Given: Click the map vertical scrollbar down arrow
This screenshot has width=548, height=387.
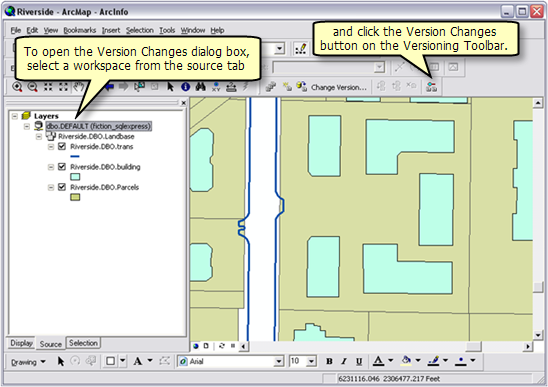Looking at the screenshot, I should coord(538,335).
